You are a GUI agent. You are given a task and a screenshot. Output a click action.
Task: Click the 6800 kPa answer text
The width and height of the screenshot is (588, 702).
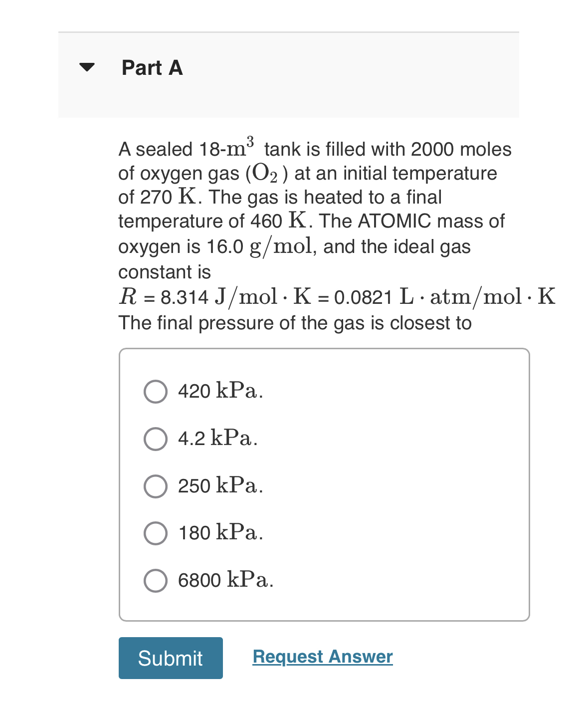[x=225, y=580]
